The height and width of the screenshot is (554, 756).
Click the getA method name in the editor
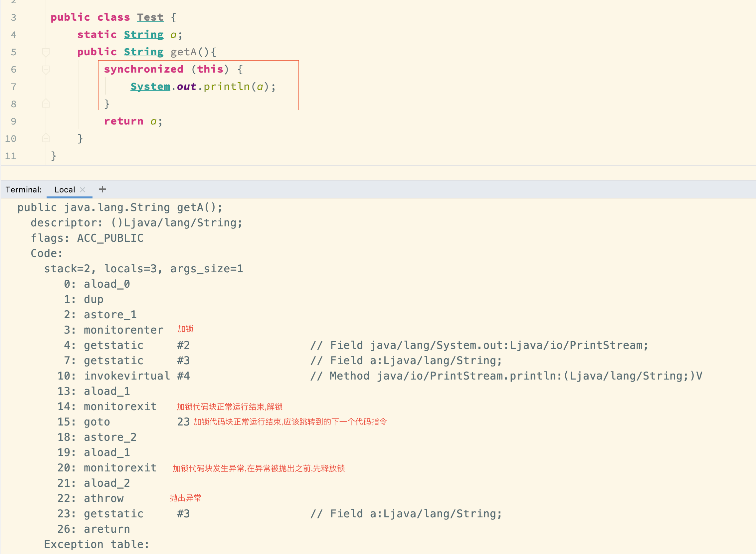click(184, 52)
